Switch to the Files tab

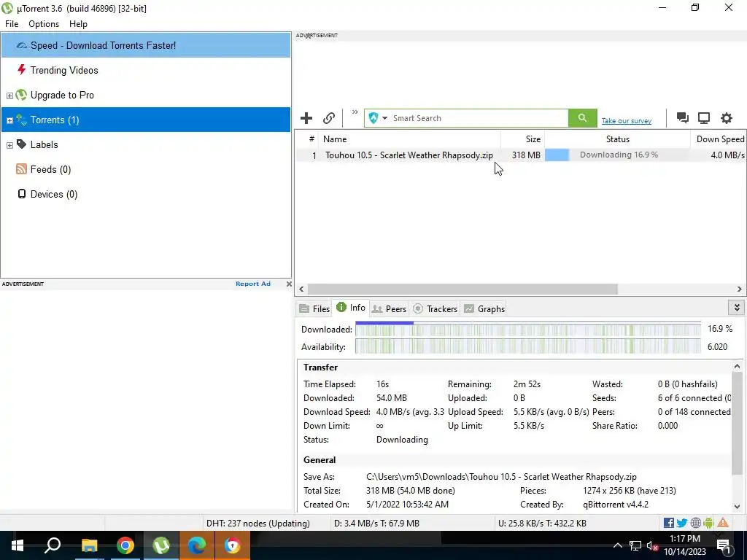tap(314, 308)
